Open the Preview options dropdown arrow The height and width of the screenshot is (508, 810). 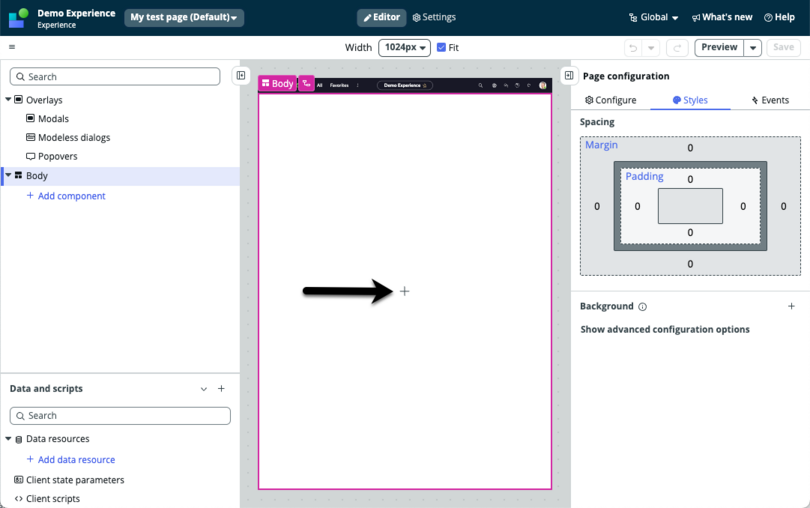tap(753, 48)
